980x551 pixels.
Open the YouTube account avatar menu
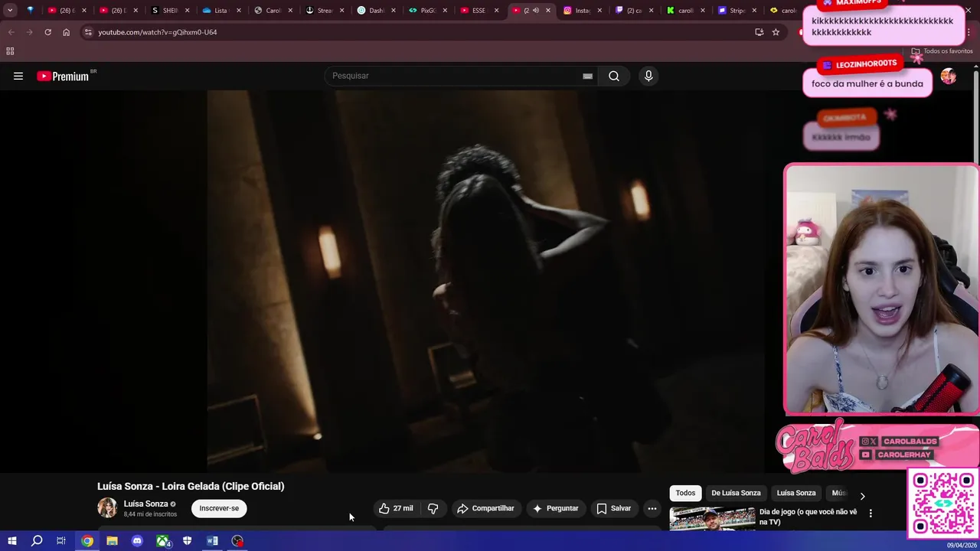tap(949, 76)
